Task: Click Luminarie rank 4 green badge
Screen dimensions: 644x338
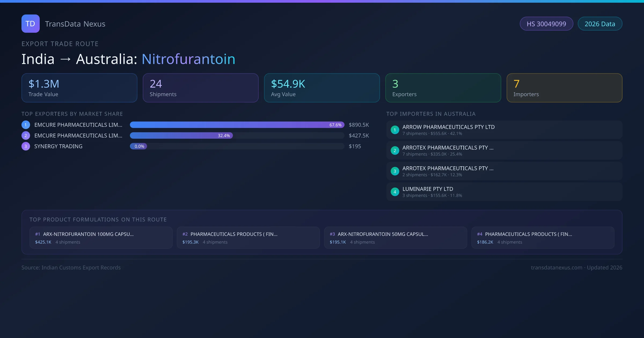Action: point(395,192)
